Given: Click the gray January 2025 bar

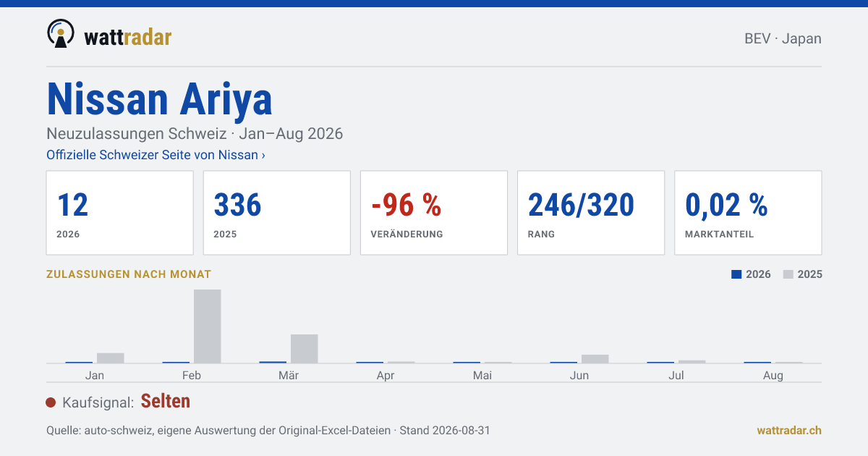Looking at the screenshot, I should pyautogui.click(x=111, y=358).
